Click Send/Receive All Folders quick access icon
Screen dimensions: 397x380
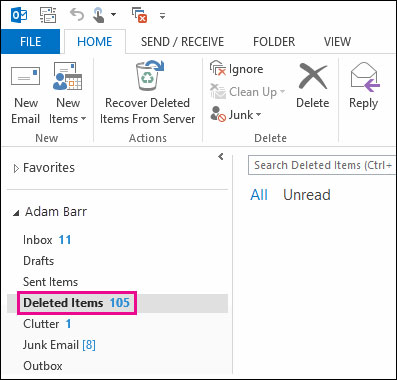pos(48,15)
